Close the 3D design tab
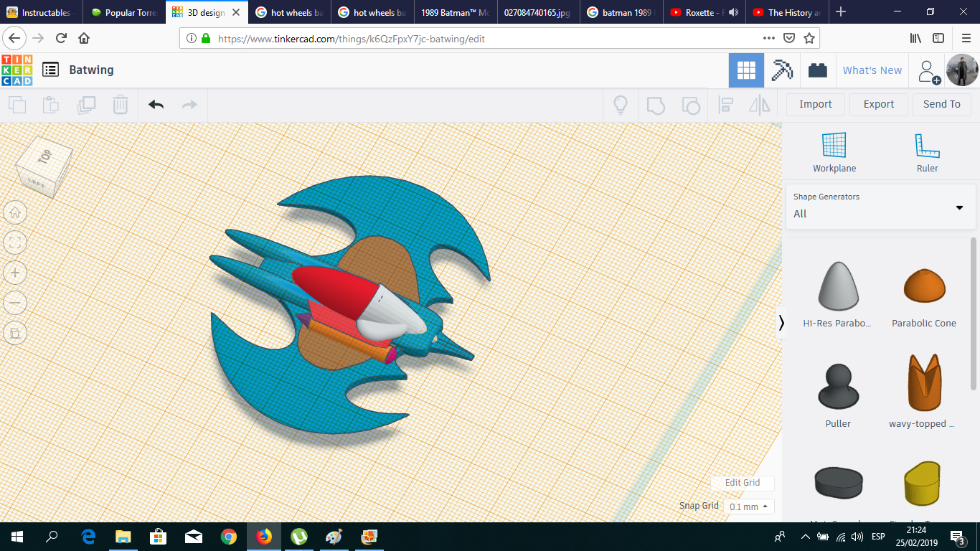Viewport: 980px width, 551px height. pos(236,12)
